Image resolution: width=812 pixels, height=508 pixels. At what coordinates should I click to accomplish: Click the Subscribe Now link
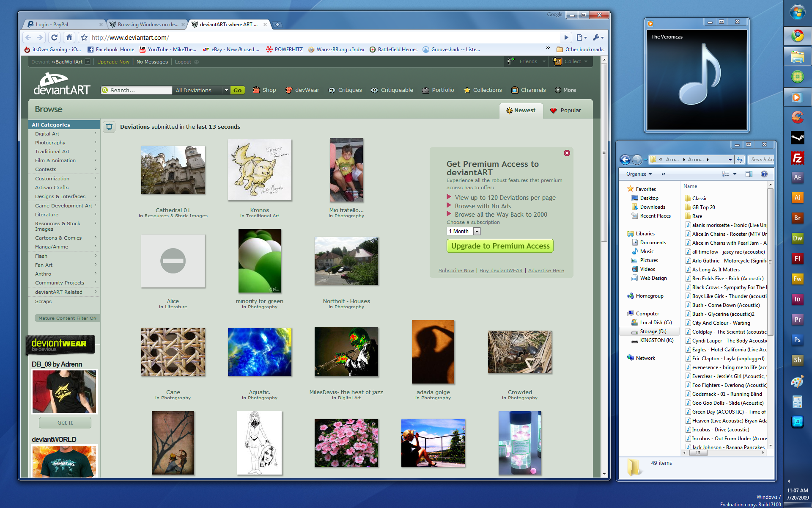coord(456,271)
